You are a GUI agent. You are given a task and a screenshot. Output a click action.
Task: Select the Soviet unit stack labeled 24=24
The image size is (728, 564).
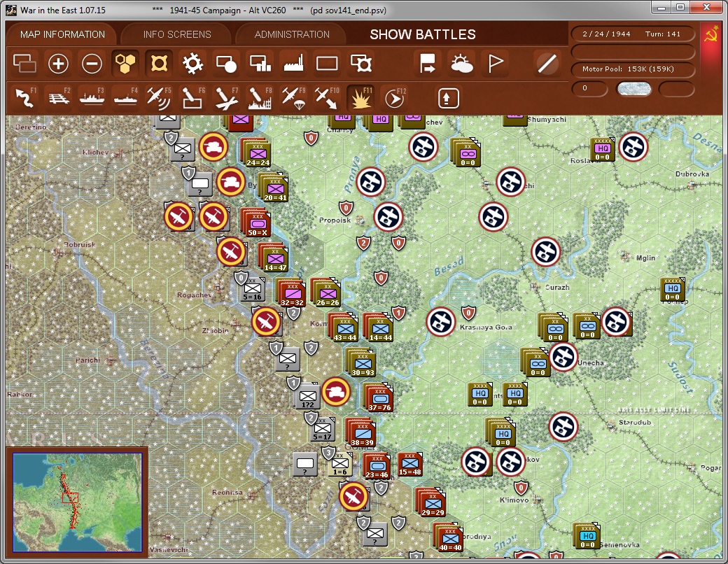(257, 153)
